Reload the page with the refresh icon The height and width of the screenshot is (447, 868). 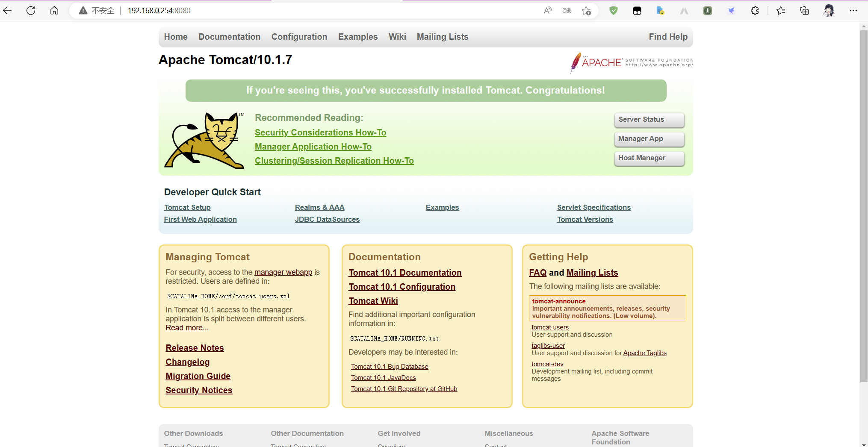(x=31, y=11)
